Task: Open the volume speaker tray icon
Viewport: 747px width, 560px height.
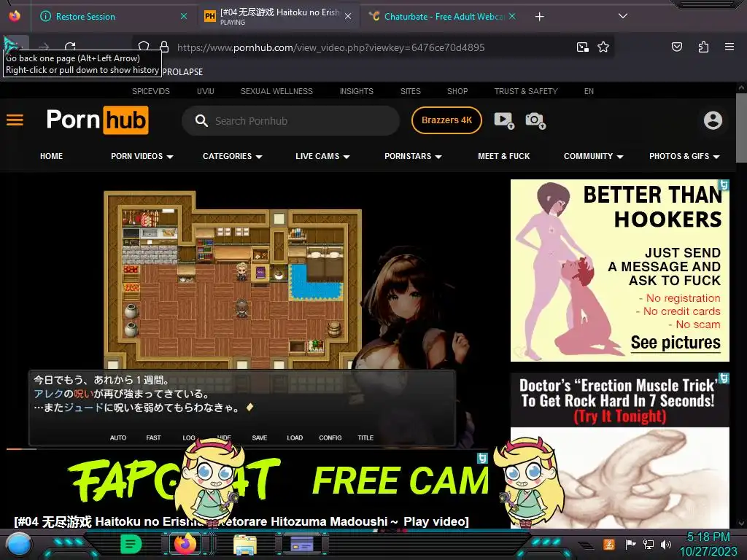Action: click(x=666, y=544)
